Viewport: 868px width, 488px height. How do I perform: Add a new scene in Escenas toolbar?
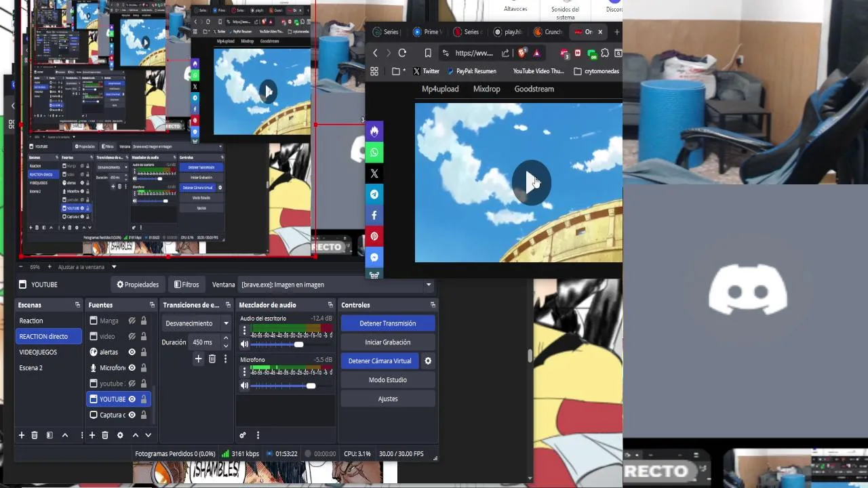pyautogui.click(x=21, y=435)
